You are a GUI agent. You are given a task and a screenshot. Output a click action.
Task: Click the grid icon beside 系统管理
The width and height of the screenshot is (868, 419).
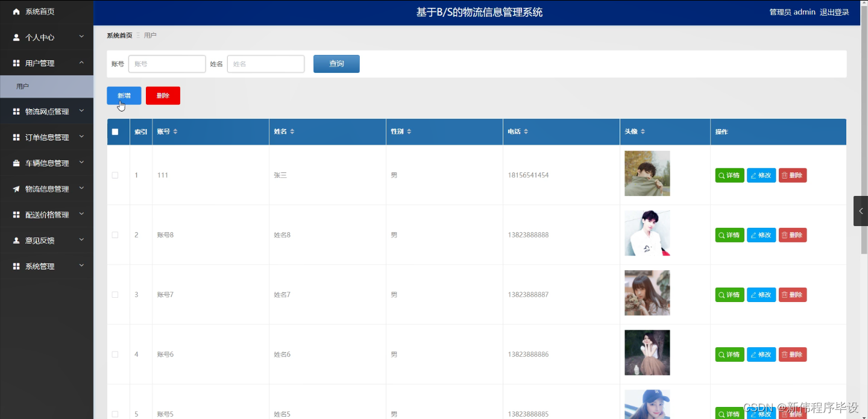(16, 266)
